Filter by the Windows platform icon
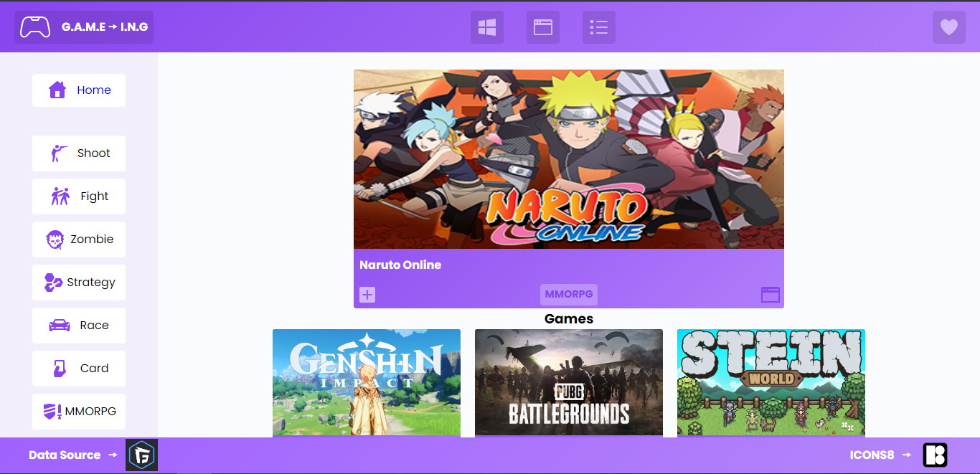 [487, 27]
